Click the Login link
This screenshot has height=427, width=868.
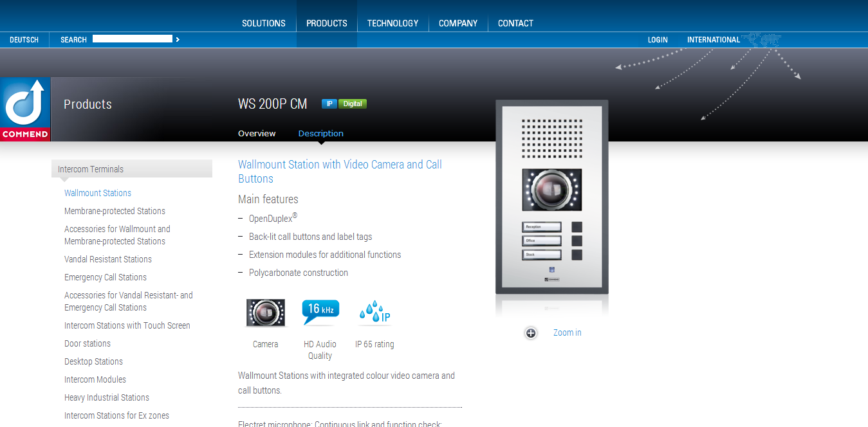click(657, 40)
